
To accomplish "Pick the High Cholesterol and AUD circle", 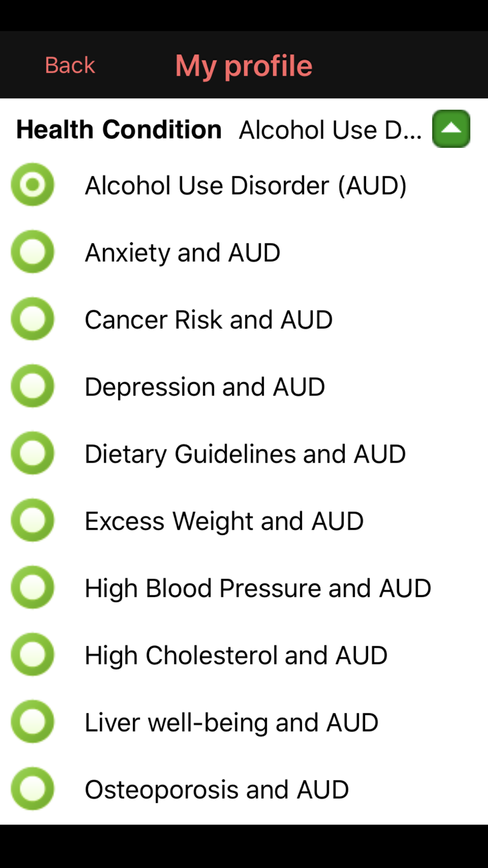I will (x=33, y=655).
